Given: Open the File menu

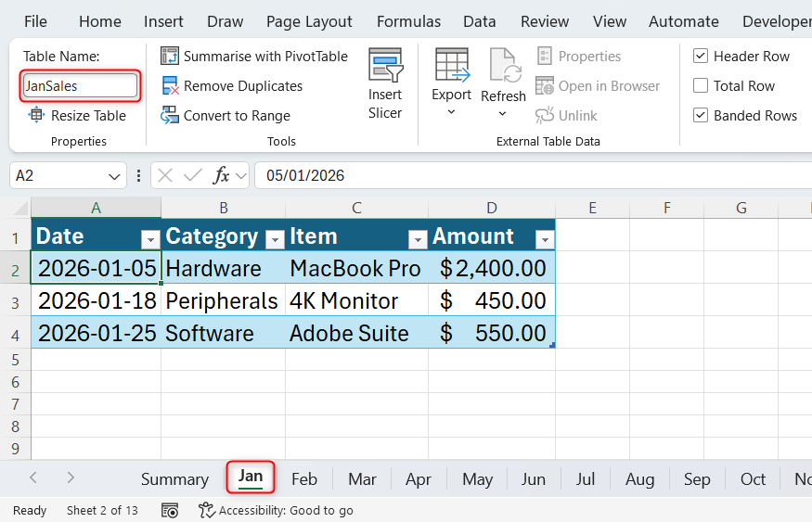Looking at the screenshot, I should pos(35,21).
